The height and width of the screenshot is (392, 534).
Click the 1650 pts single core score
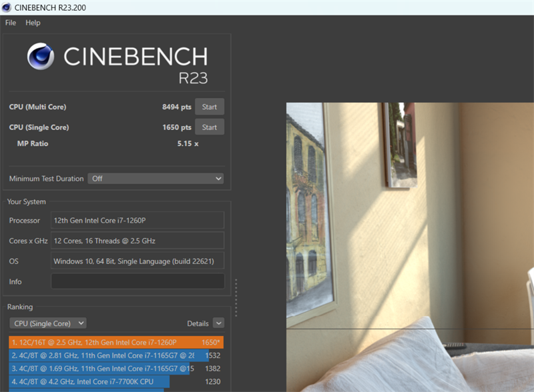tap(177, 127)
